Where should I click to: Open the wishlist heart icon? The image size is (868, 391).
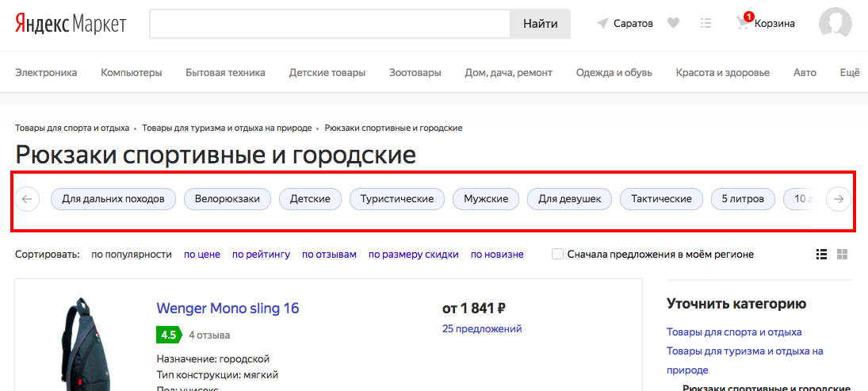pyautogui.click(x=673, y=24)
